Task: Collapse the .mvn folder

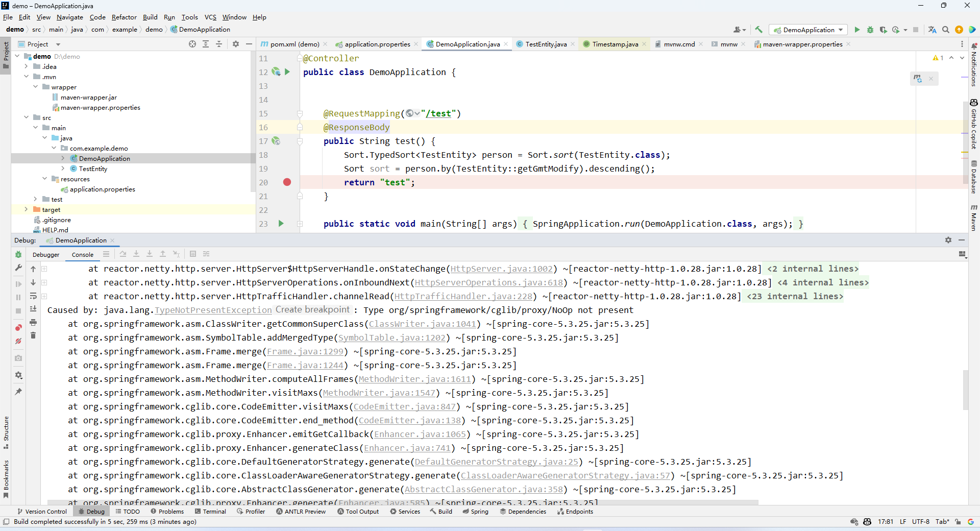Action: coord(26,77)
